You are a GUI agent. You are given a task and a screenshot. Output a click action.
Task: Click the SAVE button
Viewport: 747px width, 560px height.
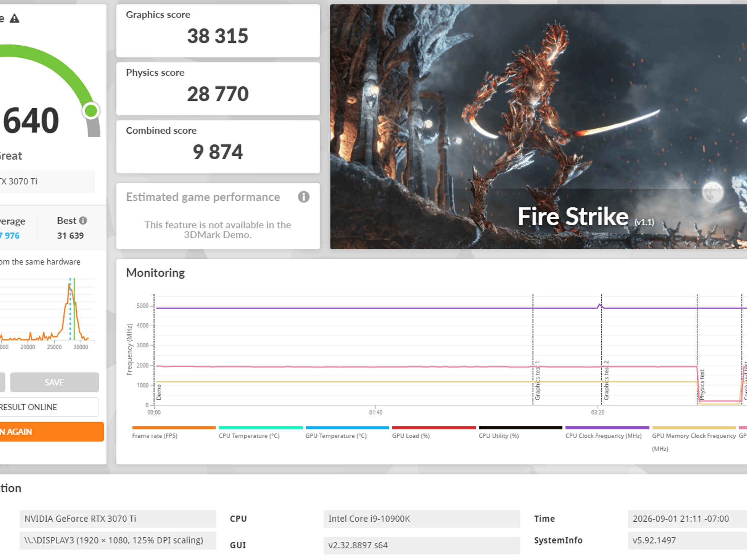point(54,382)
